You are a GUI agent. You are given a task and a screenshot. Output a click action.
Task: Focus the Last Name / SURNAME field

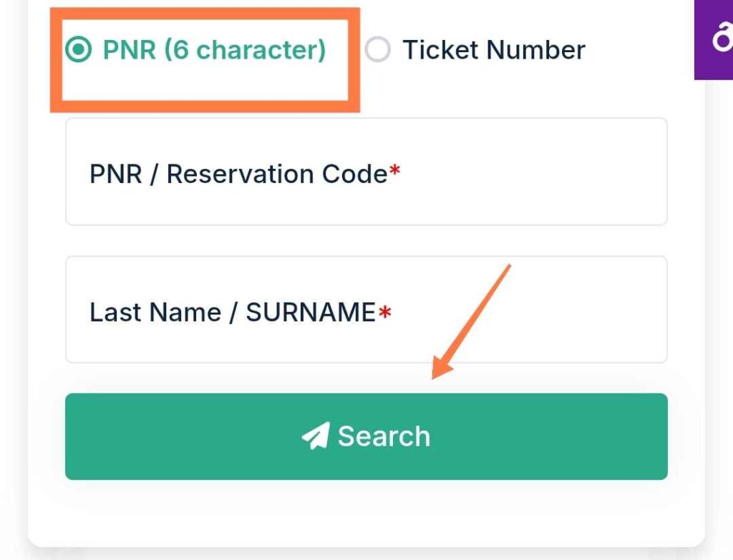pos(366,309)
